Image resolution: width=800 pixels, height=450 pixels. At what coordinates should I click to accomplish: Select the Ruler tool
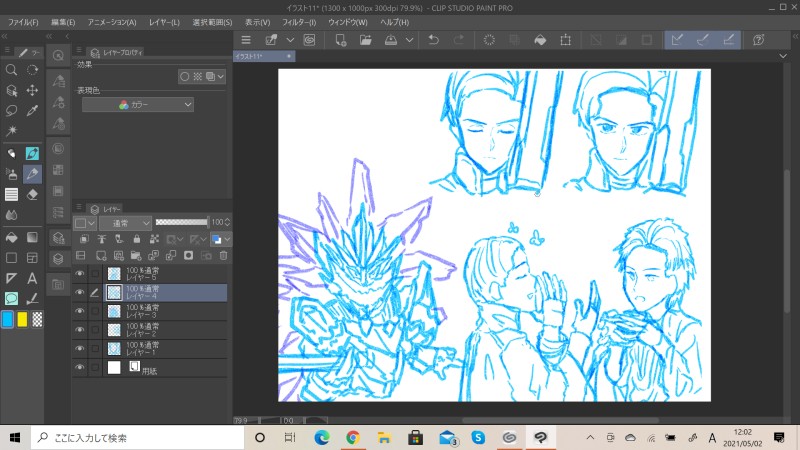(11, 278)
